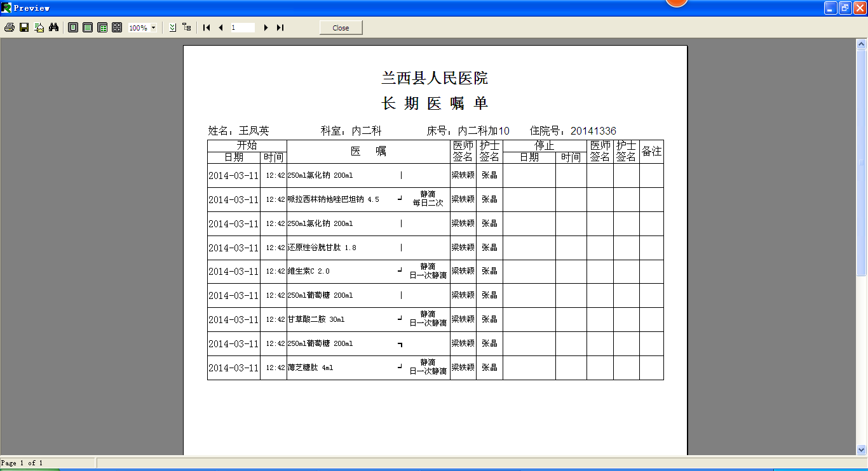Go to the previous page
Screen dimensions: 868x471
[220, 28]
